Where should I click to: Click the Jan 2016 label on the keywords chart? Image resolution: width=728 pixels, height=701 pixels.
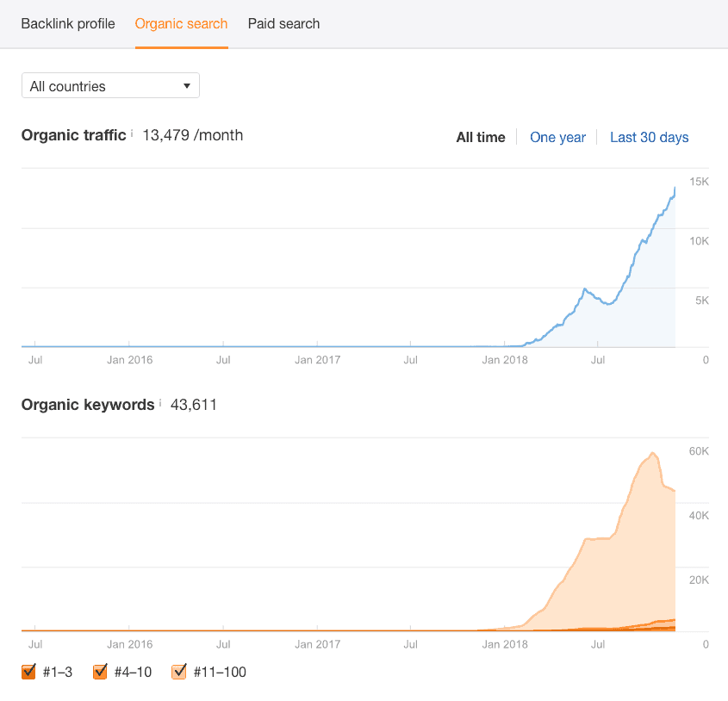point(129,644)
